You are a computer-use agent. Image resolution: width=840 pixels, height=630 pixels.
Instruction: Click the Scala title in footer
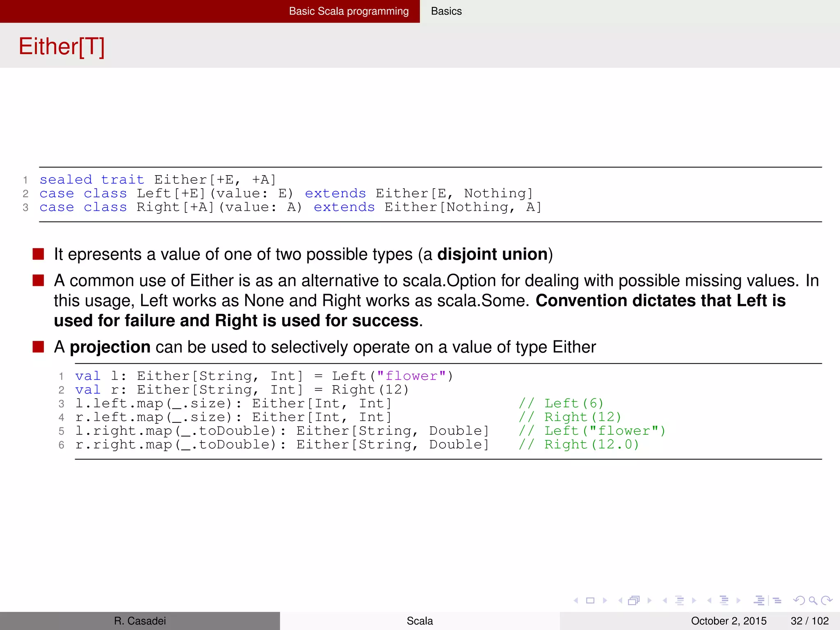[420, 621]
